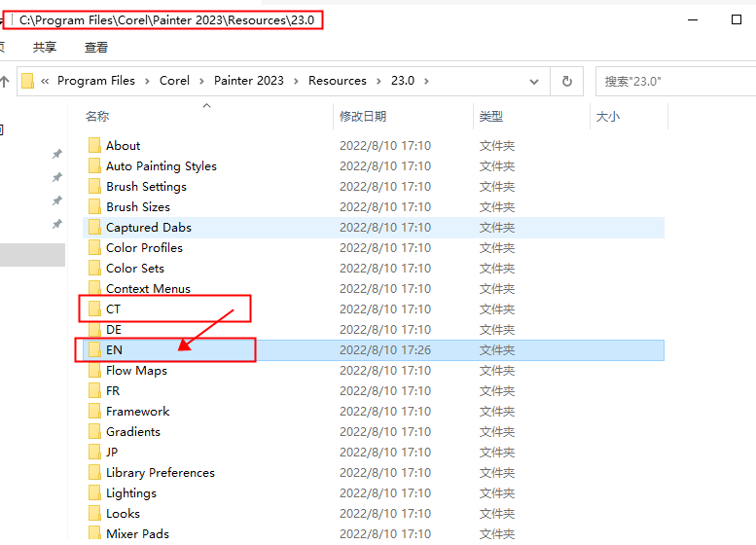
Task: Click the refresh button beside the address bar
Action: click(565, 81)
